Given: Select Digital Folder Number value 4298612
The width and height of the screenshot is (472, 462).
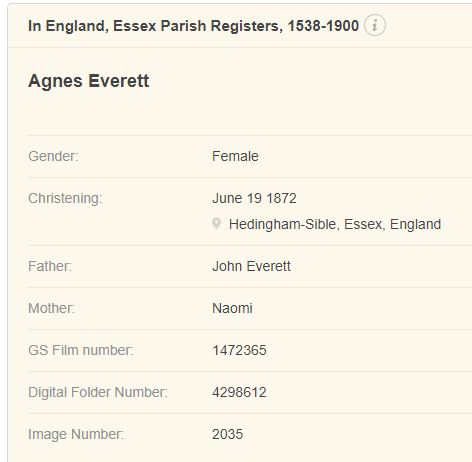Looking at the screenshot, I should click(x=239, y=392).
